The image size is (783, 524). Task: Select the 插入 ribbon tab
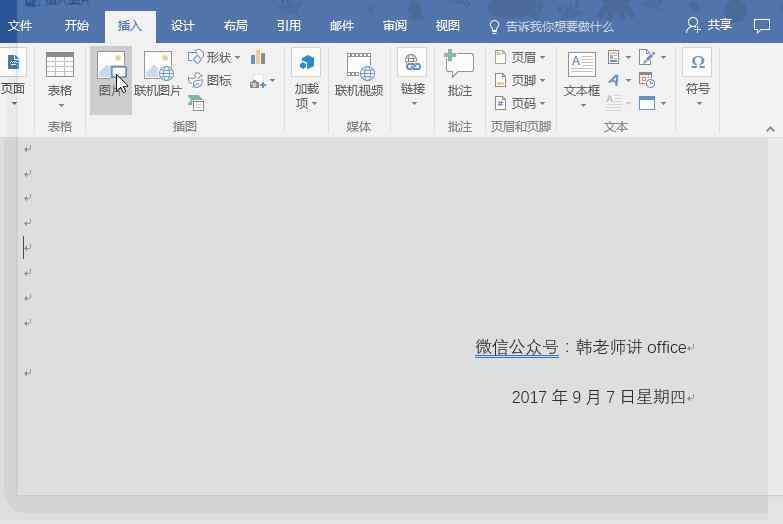coord(130,25)
